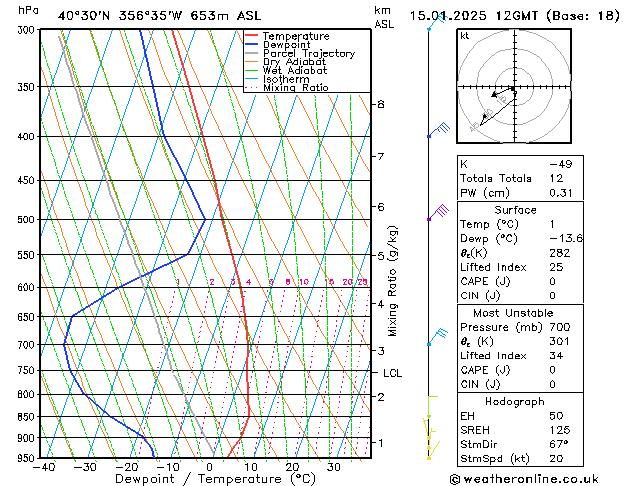The width and height of the screenshot is (629, 486).
Task: Click the LCL marker label
Action: tap(392, 373)
